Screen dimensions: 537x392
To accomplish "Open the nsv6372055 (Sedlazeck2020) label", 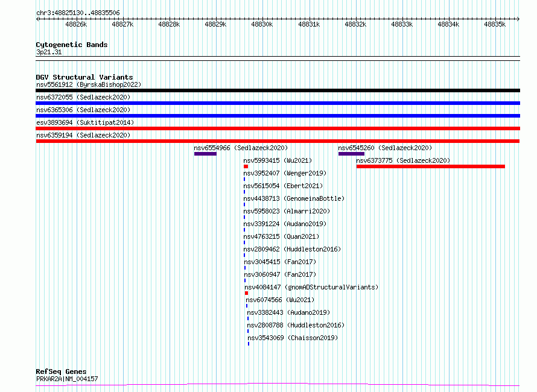I will pyautogui.click(x=83, y=97).
